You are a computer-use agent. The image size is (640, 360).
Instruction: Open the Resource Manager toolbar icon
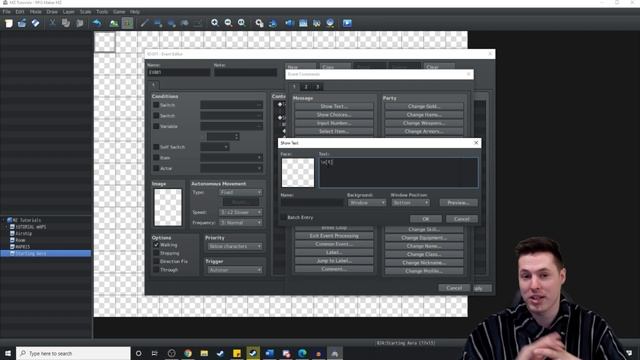tap(330, 23)
